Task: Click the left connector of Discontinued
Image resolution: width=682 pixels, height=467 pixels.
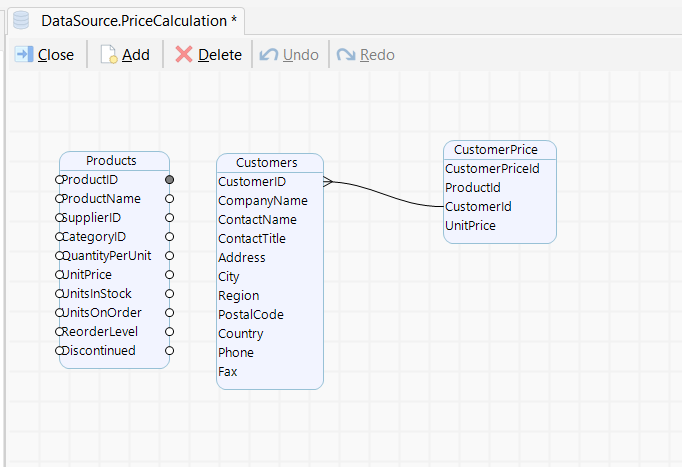Action: point(60,350)
